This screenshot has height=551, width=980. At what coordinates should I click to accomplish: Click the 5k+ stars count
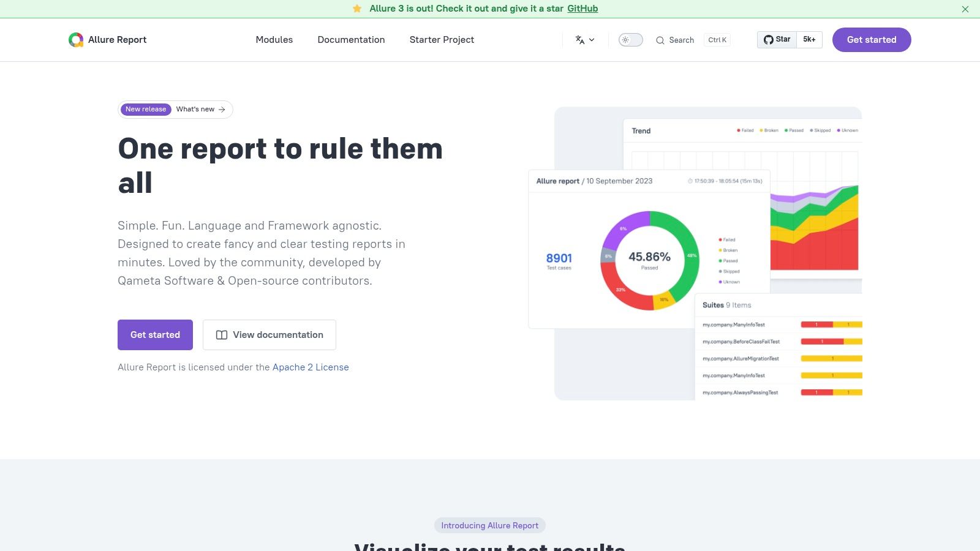(810, 39)
